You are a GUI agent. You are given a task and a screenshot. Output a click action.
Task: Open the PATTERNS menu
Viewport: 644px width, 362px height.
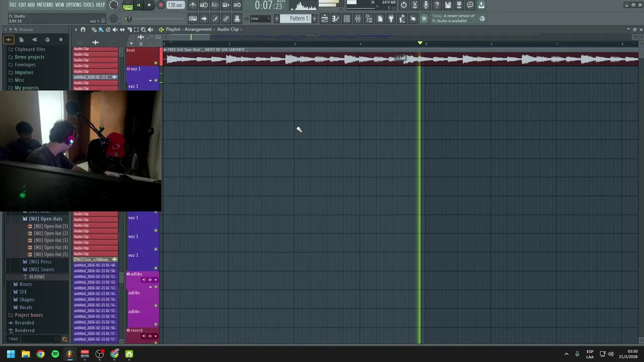pos(45,5)
